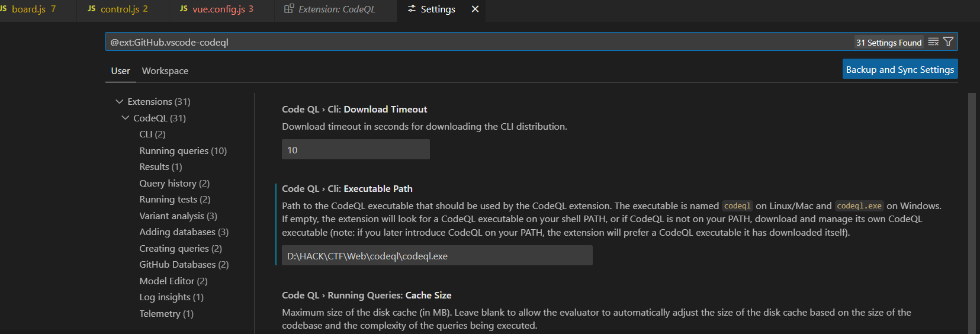Click the Clear Settings Search Input icon
Viewport: 980px width, 334px height.
[933, 42]
